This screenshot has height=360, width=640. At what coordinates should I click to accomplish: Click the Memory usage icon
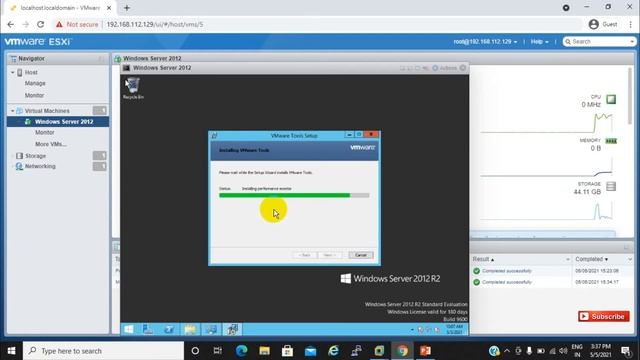[x=611, y=141]
